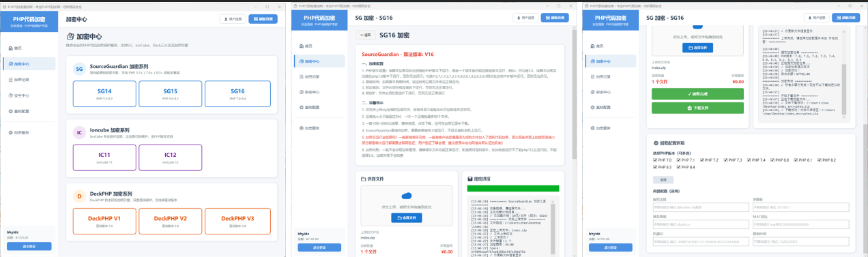Click the SG badge of SourceGuardian series
Screen dimensions: 868x257
[79, 69]
